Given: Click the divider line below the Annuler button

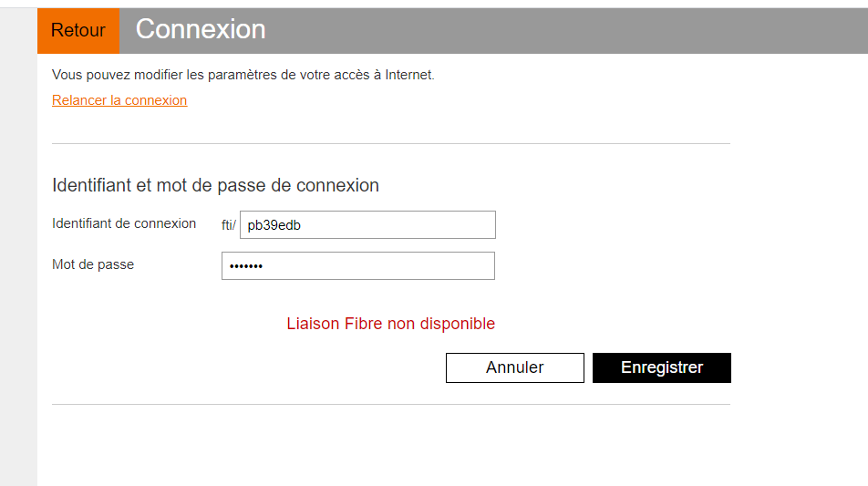Looking at the screenshot, I should (390, 404).
